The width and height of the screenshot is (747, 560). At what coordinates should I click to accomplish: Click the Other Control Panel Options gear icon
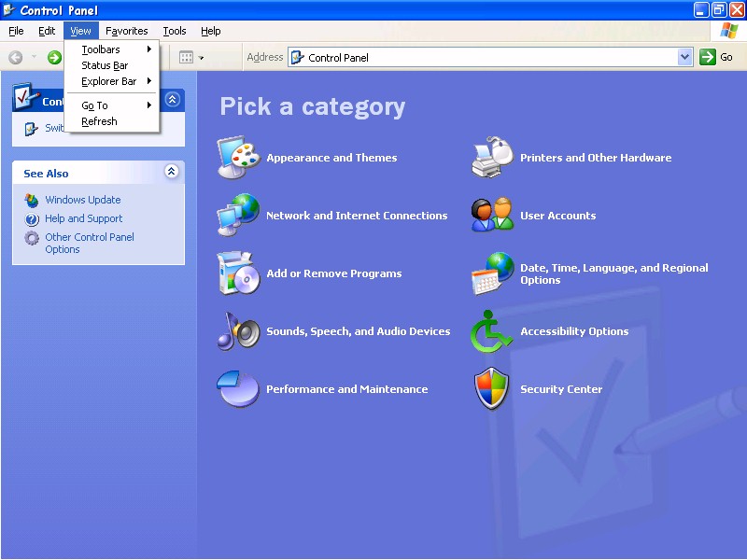coord(32,238)
